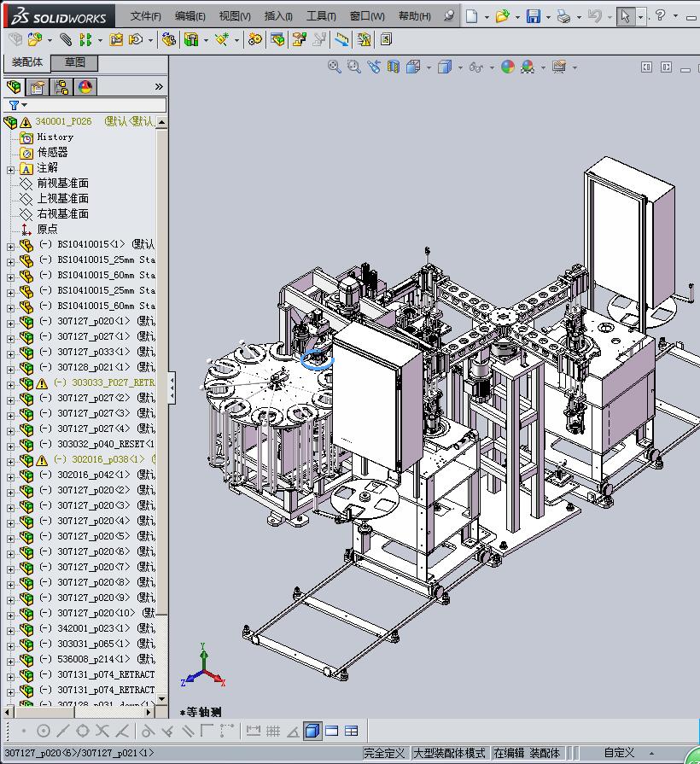700x764 pixels.
Task: Switch to the 草图 tab
Action: (75, 62)
